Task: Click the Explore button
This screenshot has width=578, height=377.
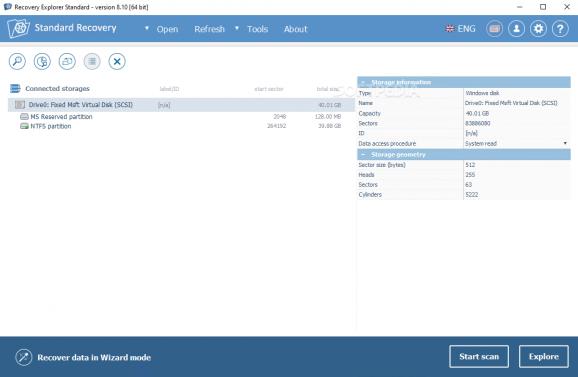Action: (x=544, y=356)
